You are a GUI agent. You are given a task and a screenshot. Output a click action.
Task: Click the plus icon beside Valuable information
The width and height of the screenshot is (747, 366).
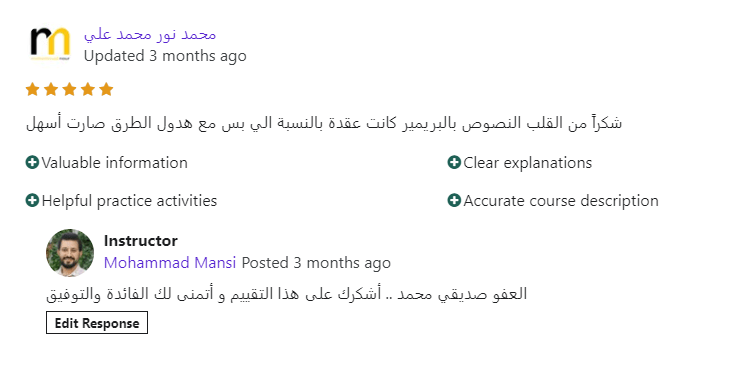coord(32,163)
